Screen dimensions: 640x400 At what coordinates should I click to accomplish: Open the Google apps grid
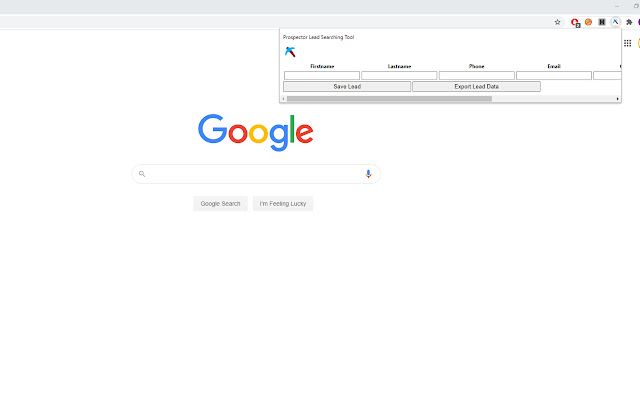(x=628, y=43)
